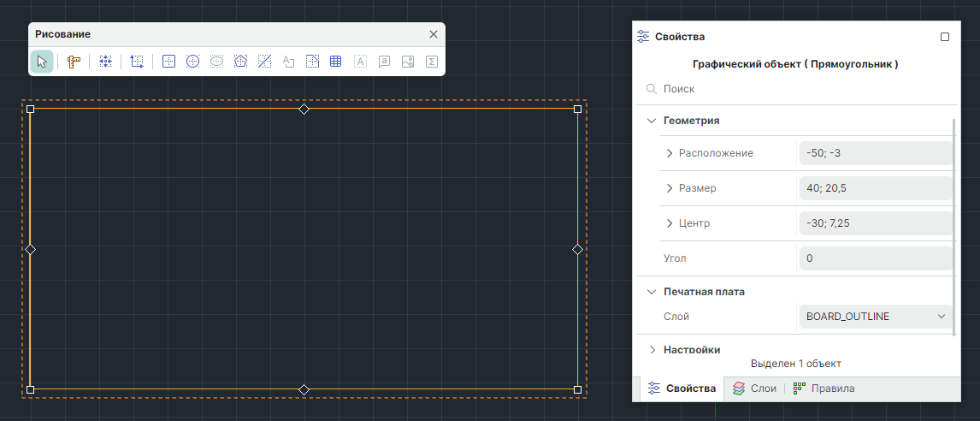Use the image insert tool

(x=408, y=62)
